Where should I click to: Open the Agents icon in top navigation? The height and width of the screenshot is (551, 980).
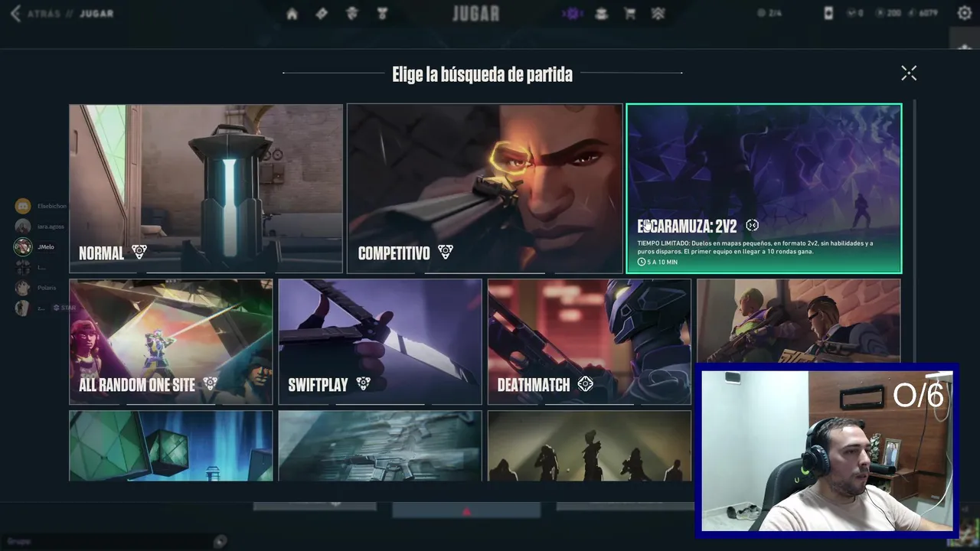tap(352, 14)
